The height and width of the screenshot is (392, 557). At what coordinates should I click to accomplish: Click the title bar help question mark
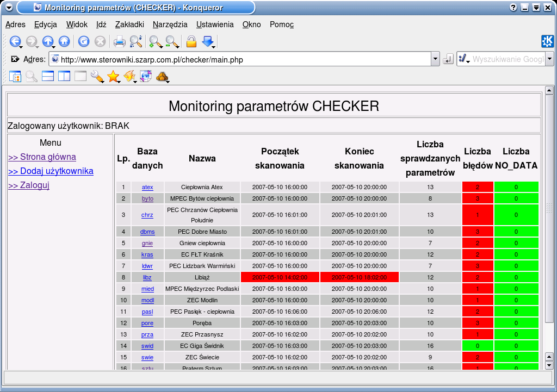pyautogui.click(x=513, y=8)
